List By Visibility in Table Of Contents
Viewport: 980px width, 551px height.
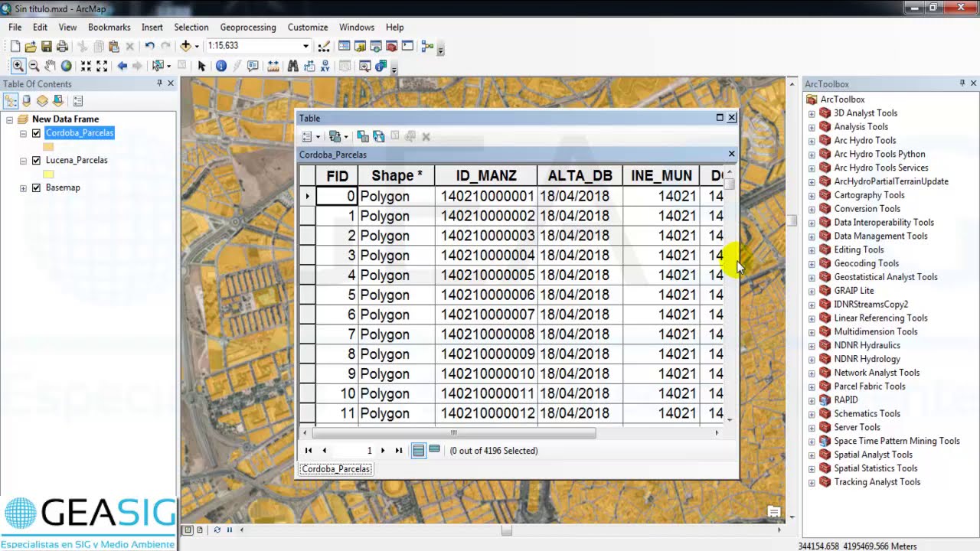click(42, 100)
